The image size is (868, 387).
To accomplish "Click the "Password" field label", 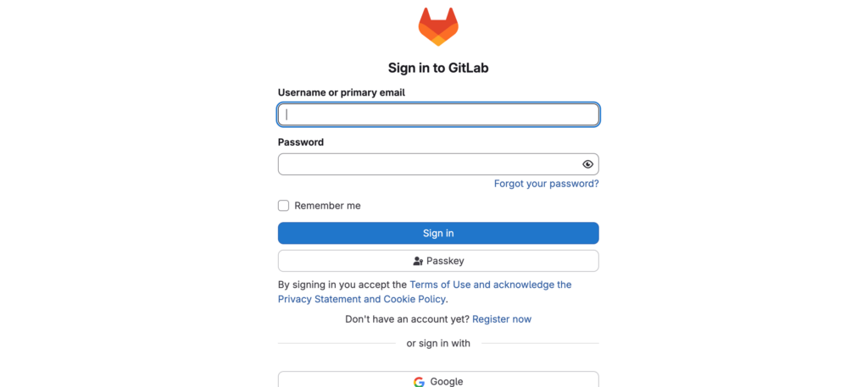I will (301, 142).
